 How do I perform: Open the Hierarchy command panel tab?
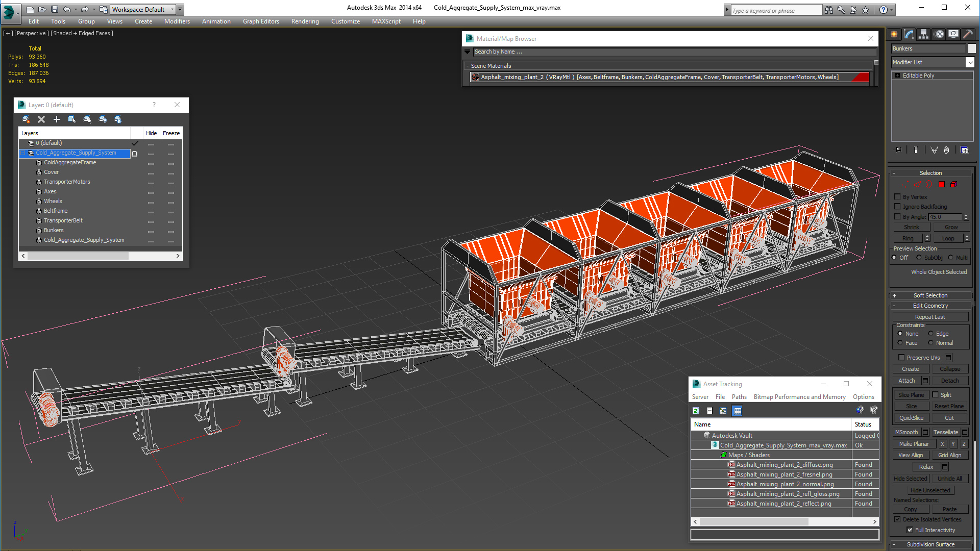924,34
